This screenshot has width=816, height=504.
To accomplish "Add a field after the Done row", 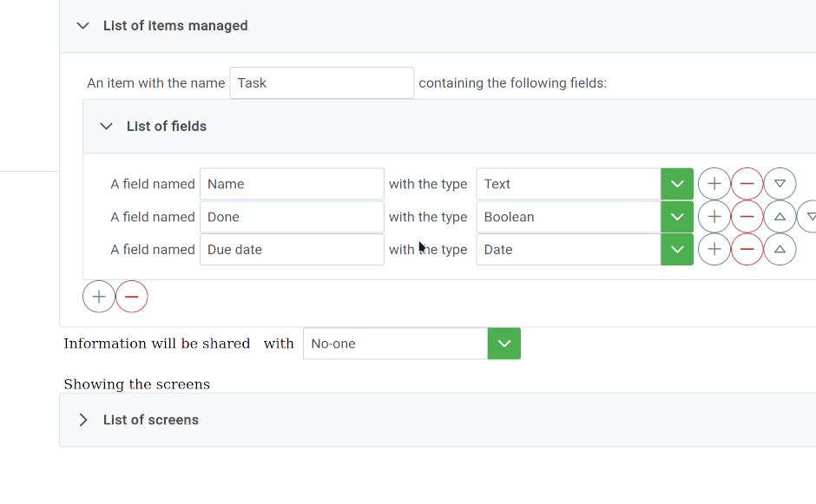I will point(714,216).
